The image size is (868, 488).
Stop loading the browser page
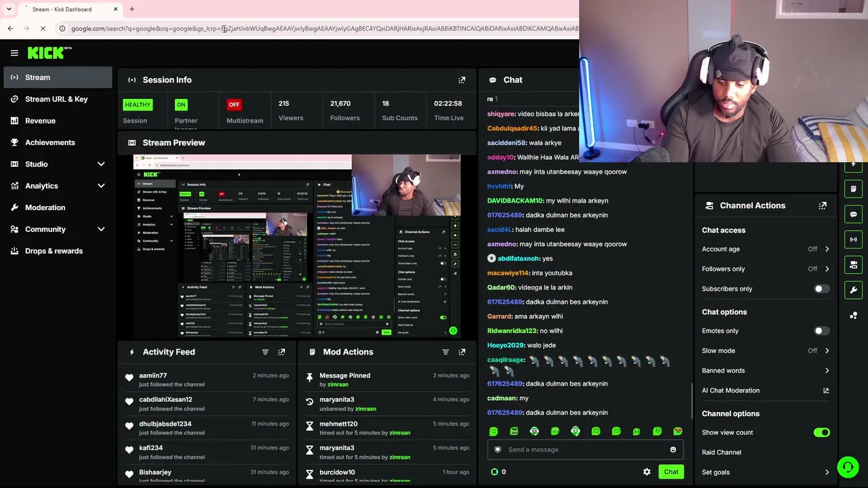(x=42, y=28)
